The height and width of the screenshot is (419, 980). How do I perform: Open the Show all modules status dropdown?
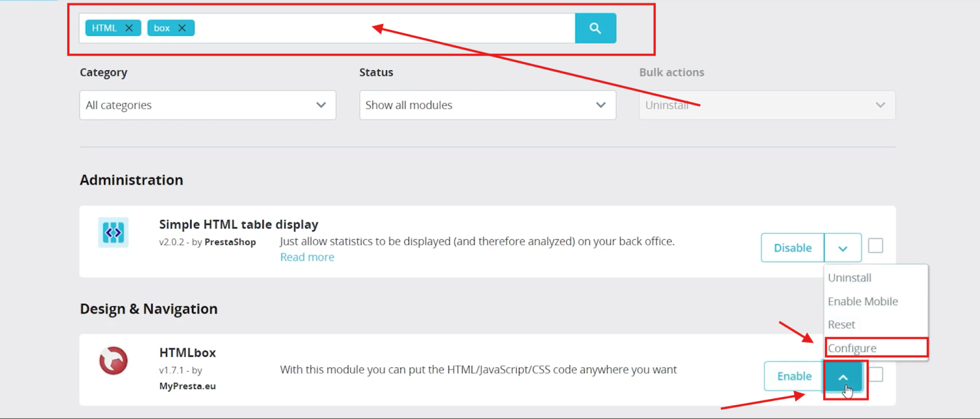(487, 105)
